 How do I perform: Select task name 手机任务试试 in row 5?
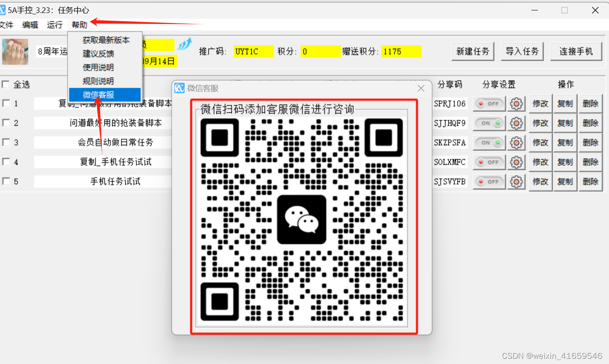116,182
